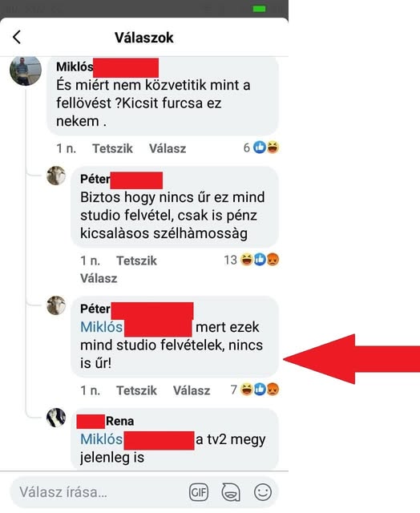420x513 pixels.
Task: Tap Válasz under the 'nincs is űr!' reply
Action: click(192, 390)
